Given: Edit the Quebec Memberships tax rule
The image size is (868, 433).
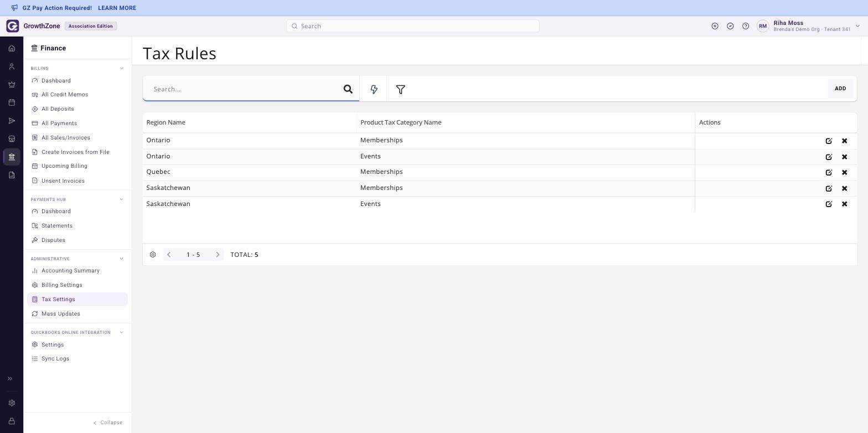Looking at the screenshot, I should coord(829,172).
